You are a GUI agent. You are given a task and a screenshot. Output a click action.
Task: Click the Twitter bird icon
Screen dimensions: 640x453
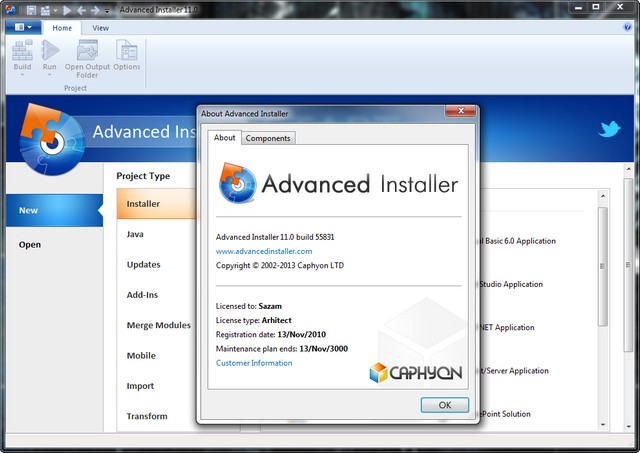pyautogui.click(x=609, y=129)
